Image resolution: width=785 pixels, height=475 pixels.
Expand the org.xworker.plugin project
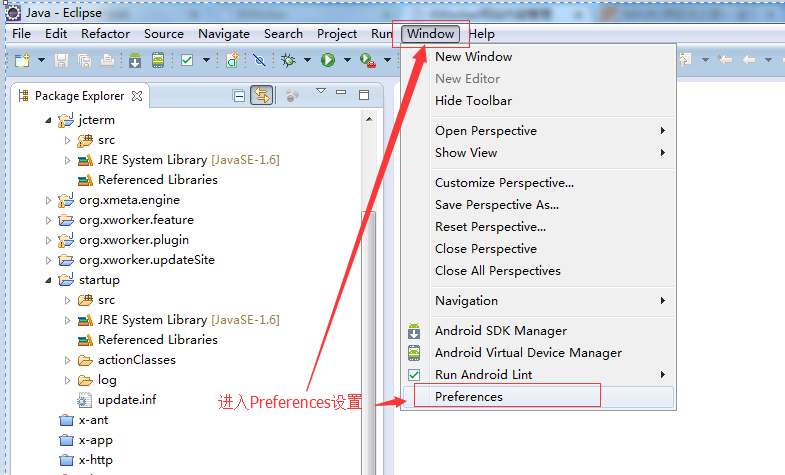coord(48,240)
